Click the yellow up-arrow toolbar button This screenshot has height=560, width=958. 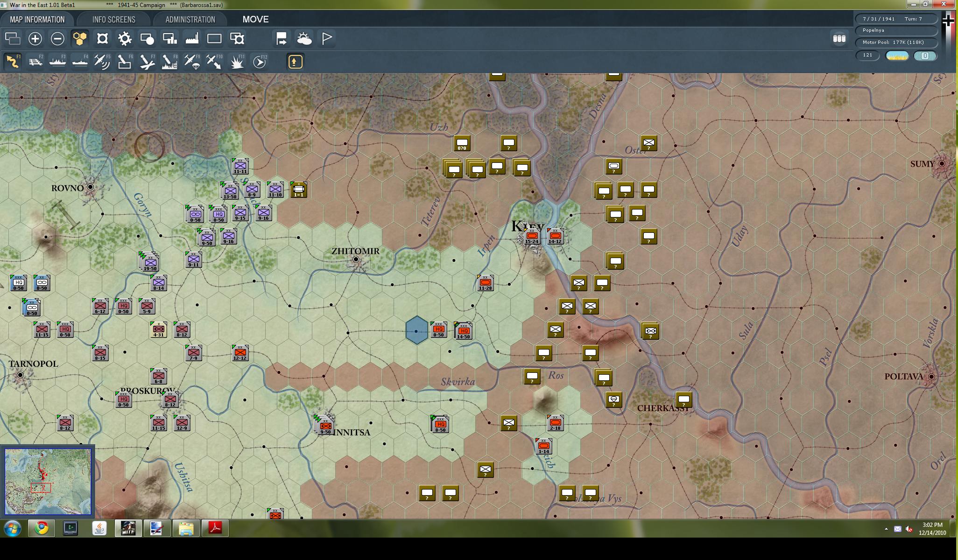295,62
